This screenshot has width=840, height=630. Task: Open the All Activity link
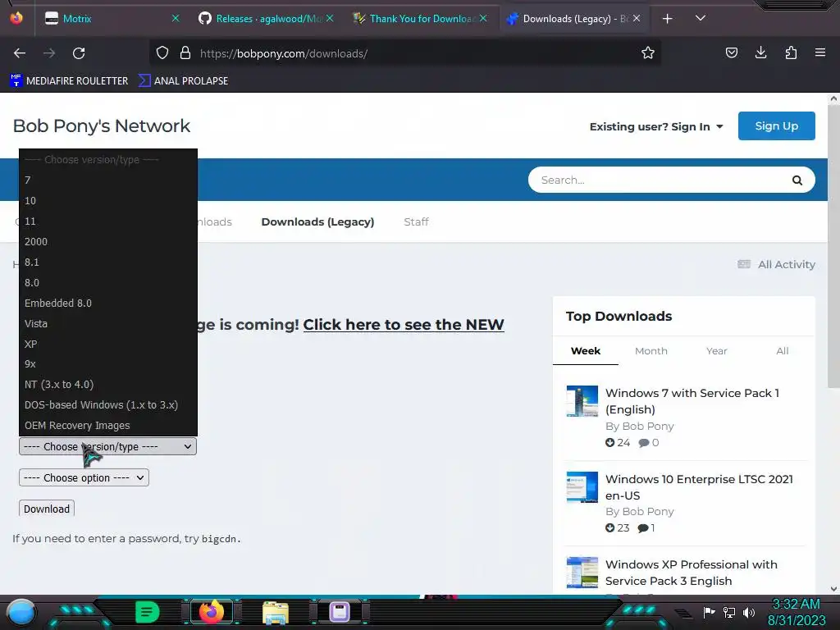776,264
